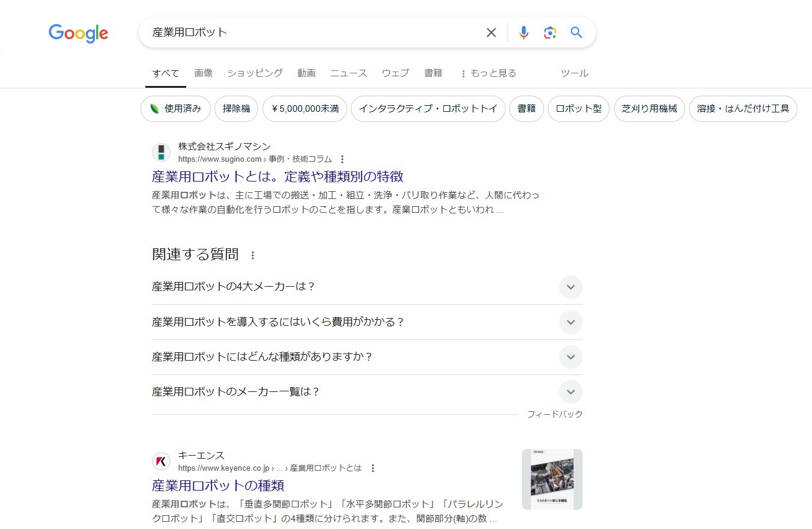Screen dimensions: 812x529
Task: Expand question メーカー一覧は？
Action: coord(367,392)
